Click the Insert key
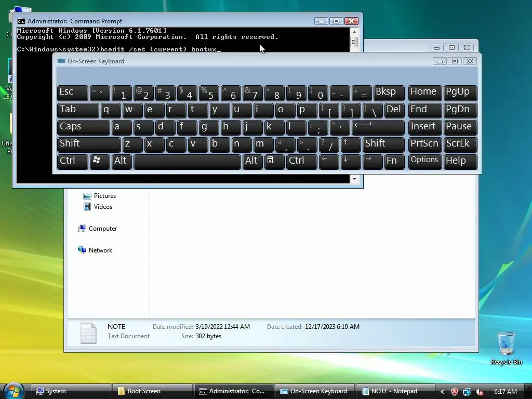532x399 pixels. pyautogui.click(x=425, y=127)
